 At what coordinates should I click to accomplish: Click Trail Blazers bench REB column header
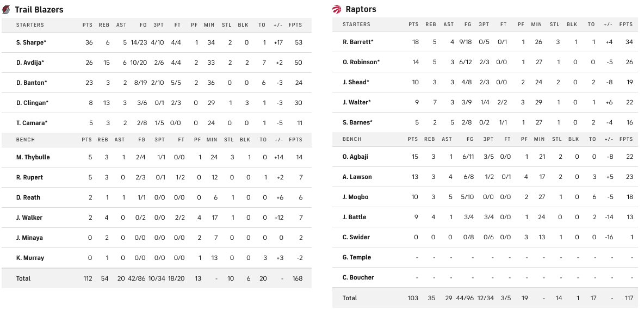(x=103, y=140)
